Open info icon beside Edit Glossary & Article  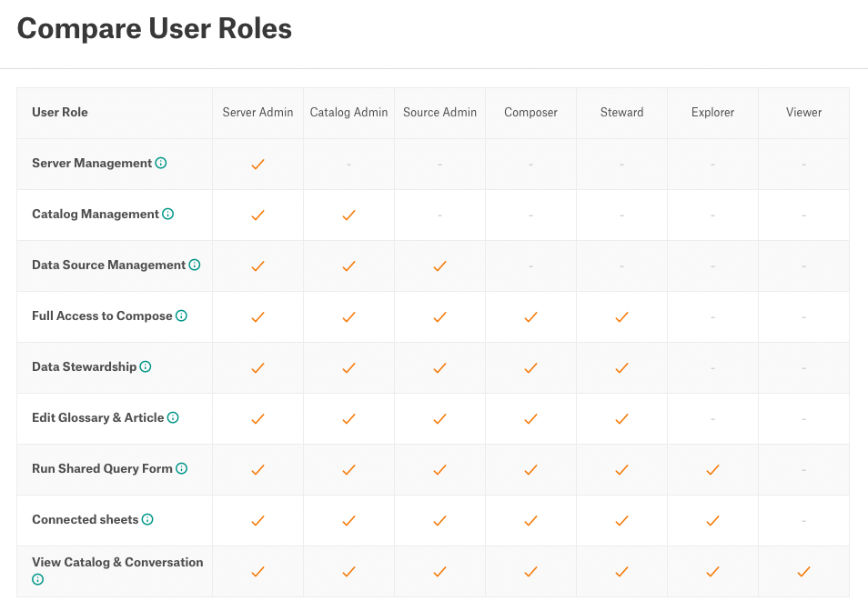pyautogui.click(x=173, y=417)
